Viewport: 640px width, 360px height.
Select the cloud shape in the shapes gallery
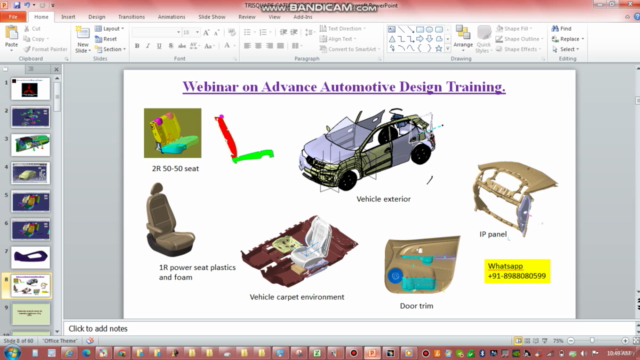coord(439,39)
